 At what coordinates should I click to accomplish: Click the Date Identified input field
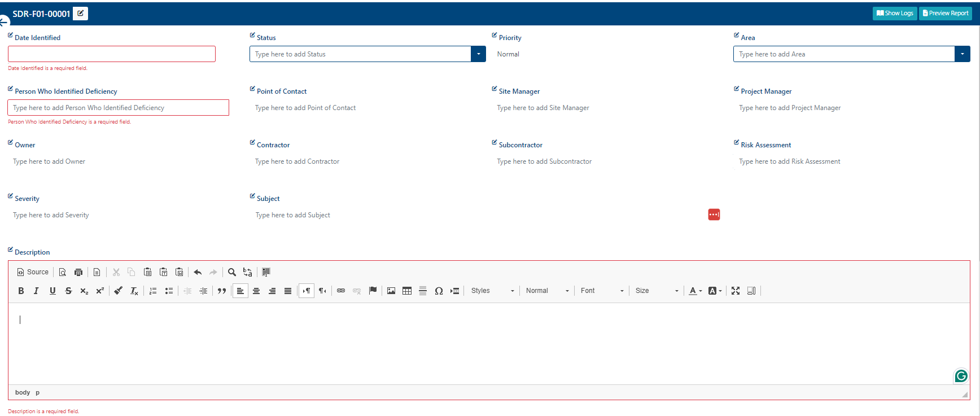click(112, 54)
